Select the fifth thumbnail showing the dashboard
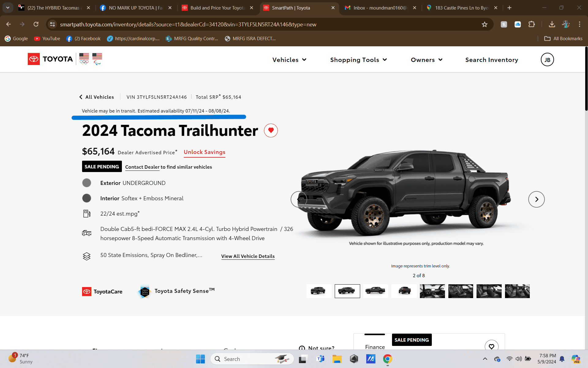588x368 pixels. click(x=432, y=291)
